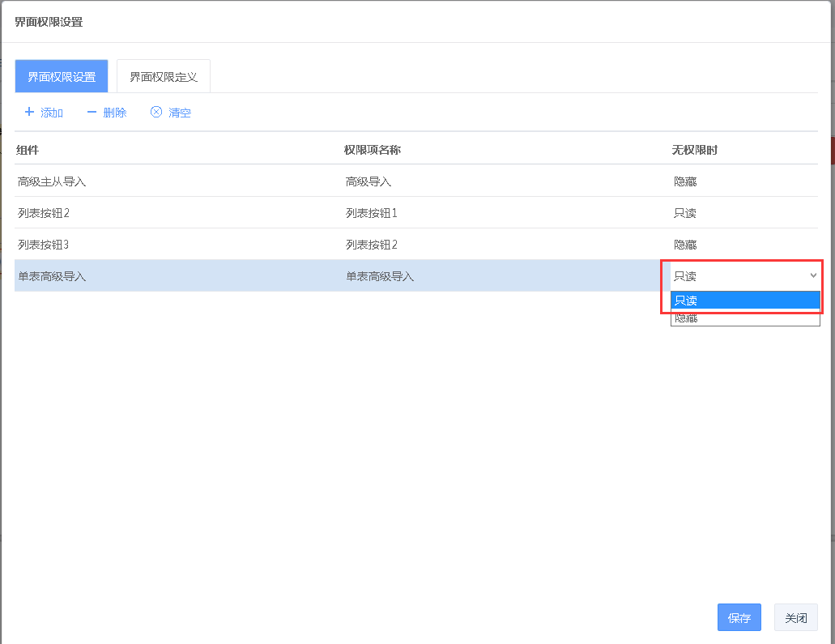Click the 单表高级导入 component cell

click(x=52, y=276)
